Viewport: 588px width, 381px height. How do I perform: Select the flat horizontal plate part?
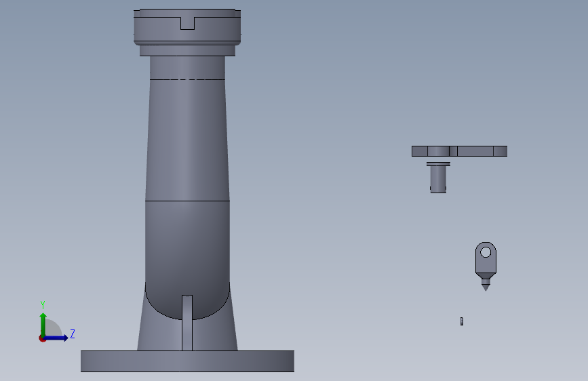(459, 151)
